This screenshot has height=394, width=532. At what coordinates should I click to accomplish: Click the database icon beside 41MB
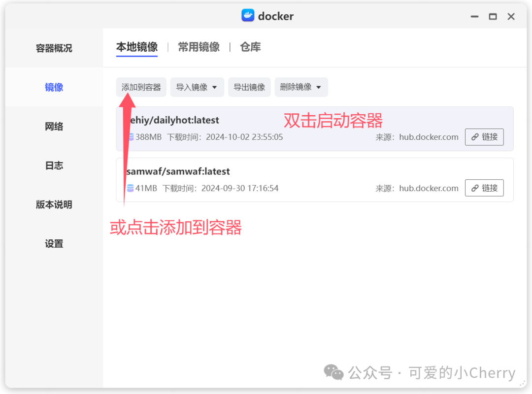(x=130, y=188)
